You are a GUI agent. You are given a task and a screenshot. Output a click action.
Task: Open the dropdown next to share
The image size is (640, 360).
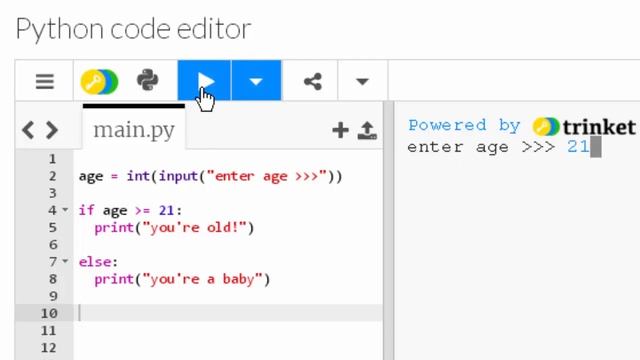(x=362, y=81)
